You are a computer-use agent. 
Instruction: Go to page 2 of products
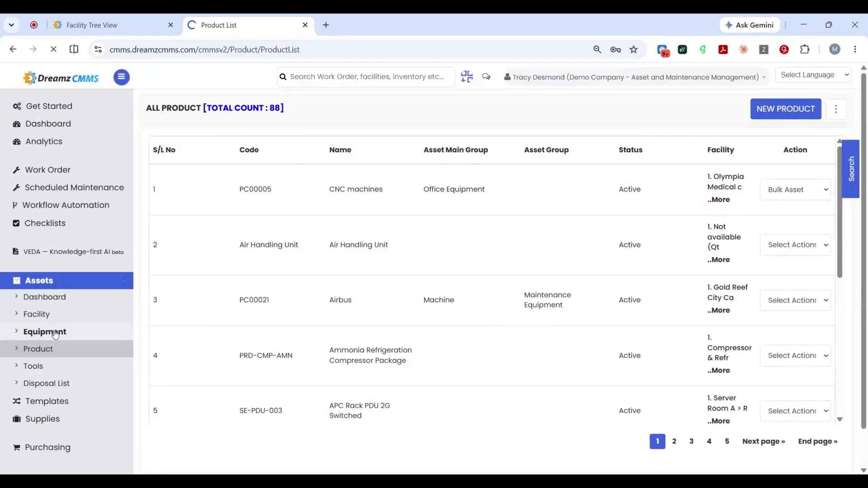(674, 441)
